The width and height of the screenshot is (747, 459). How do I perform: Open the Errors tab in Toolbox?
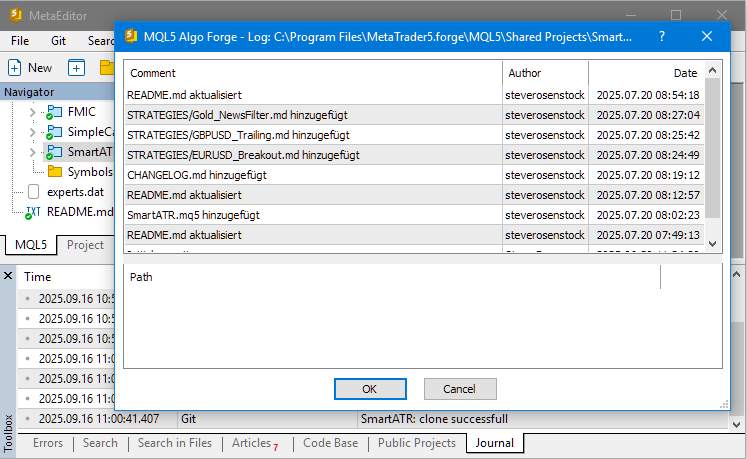pos(48,443)
